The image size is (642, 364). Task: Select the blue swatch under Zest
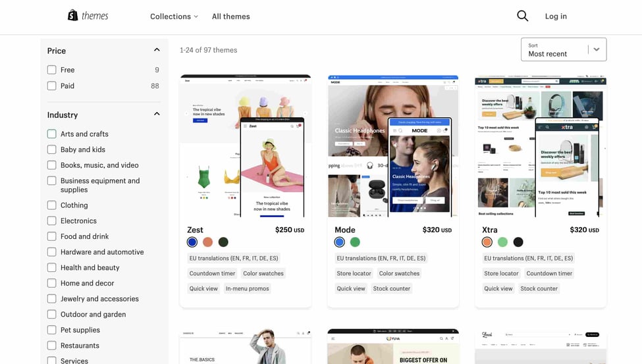tap(192, 242)
